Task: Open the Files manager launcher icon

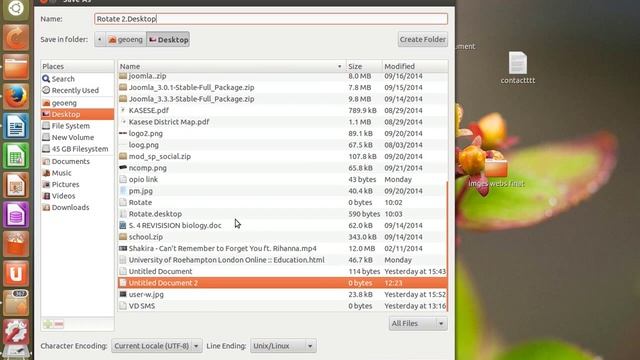Action: 16,67
